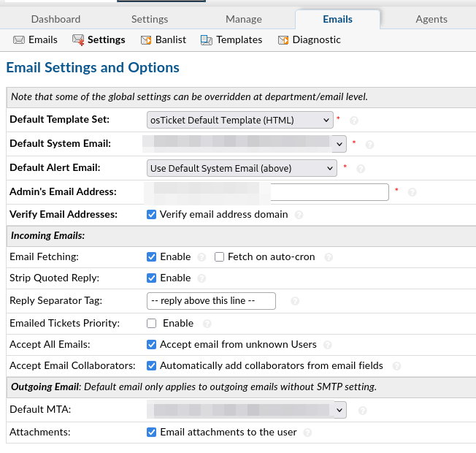Expand the Default Alert Email dropdown
The image size is (476, 453).
[242, 168]
